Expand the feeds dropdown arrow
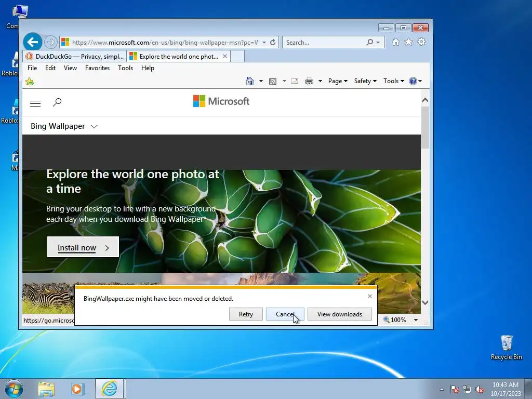Screen dimensions: 532x399 pos(284,81)
